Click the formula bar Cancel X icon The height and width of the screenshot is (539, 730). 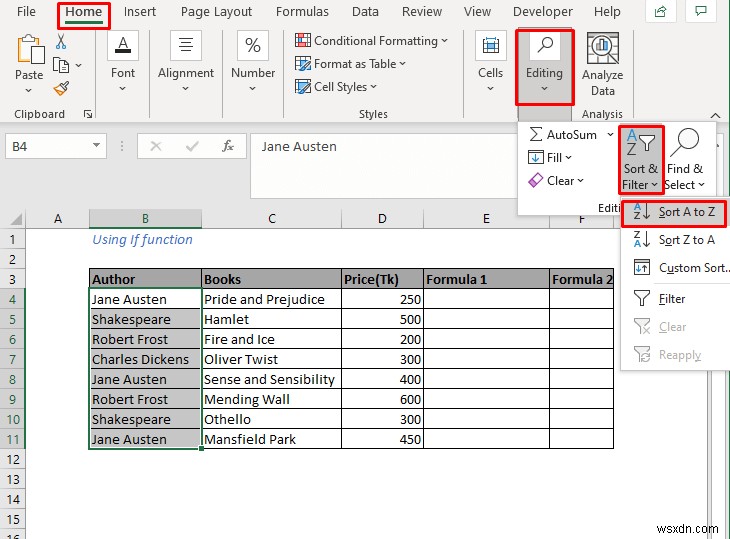155,146
